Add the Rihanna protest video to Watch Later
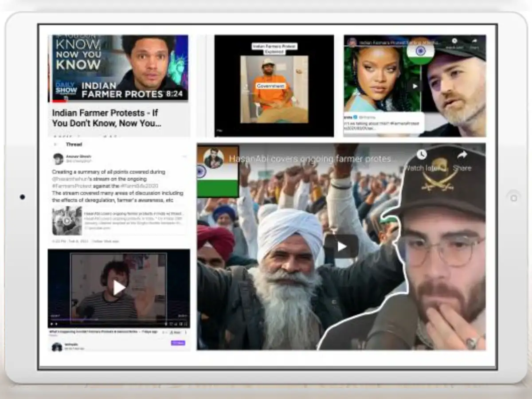Viewport: 532px width, 399px height. 454,41
